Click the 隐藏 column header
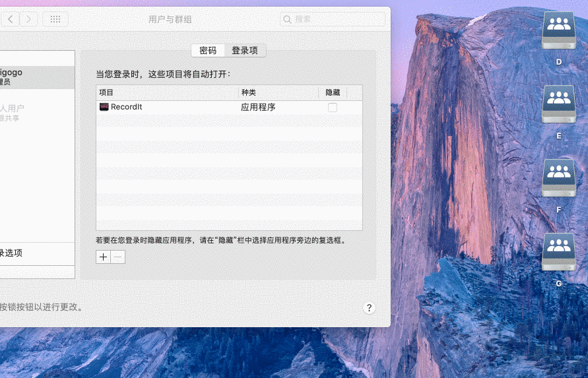 tap(333, 92)
